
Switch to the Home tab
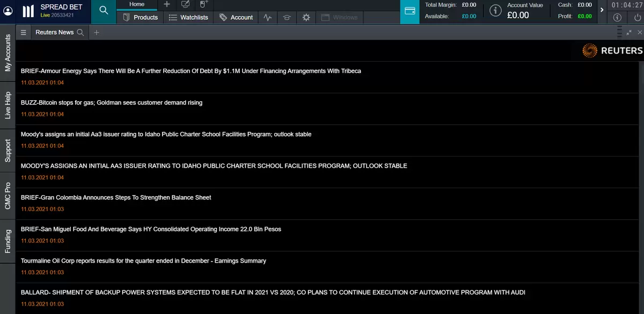[x=136, y=4]
